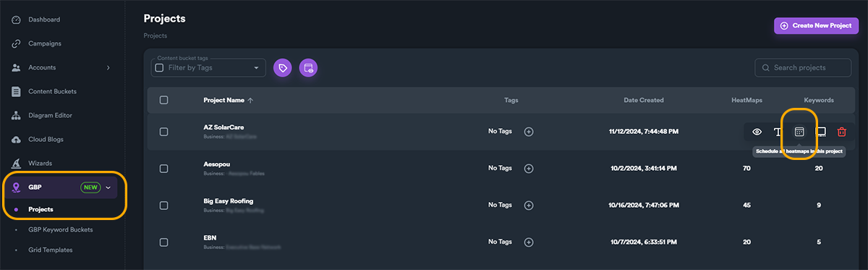Click the schedule heatmaps calendar icon

click(x=799, y=132)
